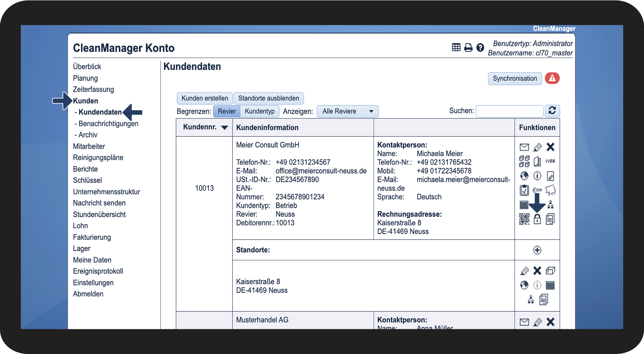Viewport: 644px width, 354px height.
Task: Open the Alle Reviere dropdown
Action: pos(348,111)
